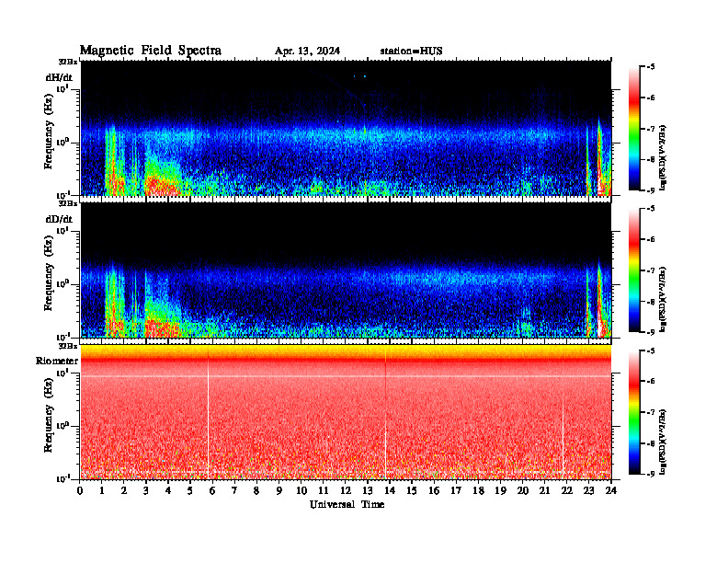Click hour "14" on the Universal Time axis

point(390,490)
